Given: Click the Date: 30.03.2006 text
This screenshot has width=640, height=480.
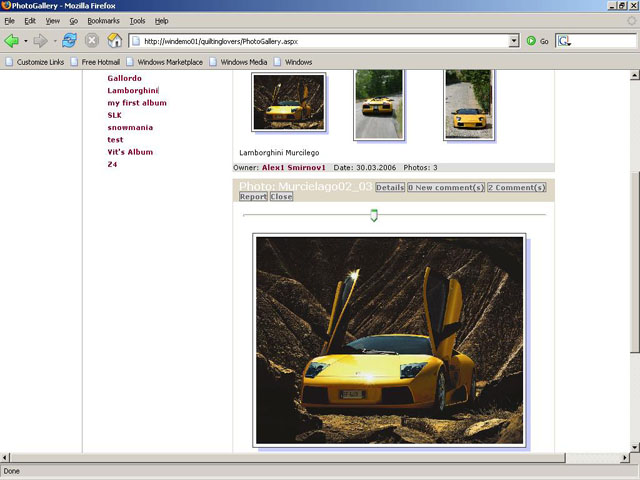Looking at the screenshot, I should point(365,167).
